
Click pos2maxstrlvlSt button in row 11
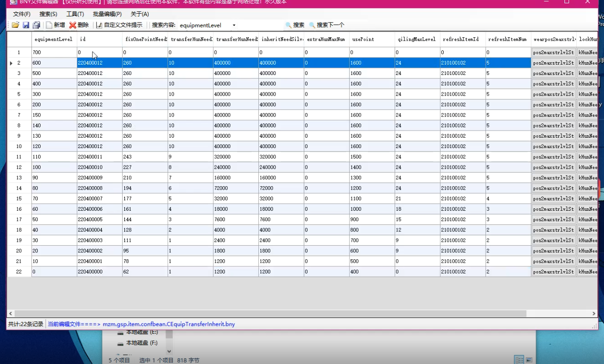click(554, 157)
